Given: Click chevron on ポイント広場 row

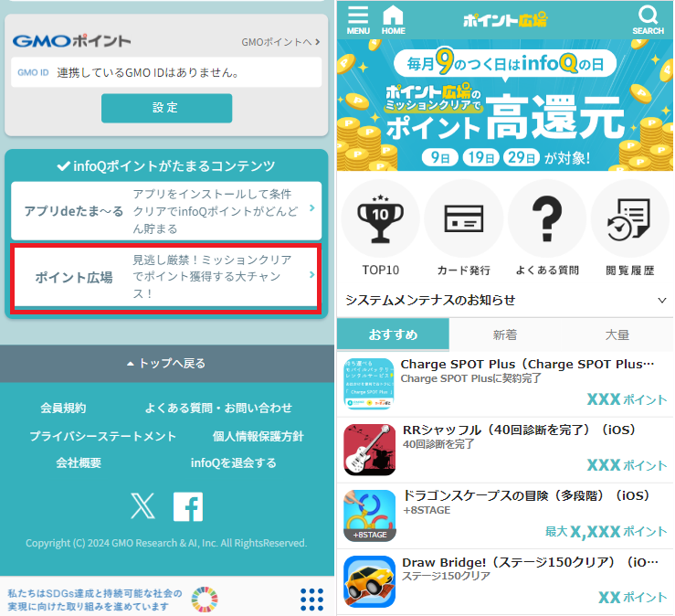Looking at the screenshot, I should [x=312, y=274].
